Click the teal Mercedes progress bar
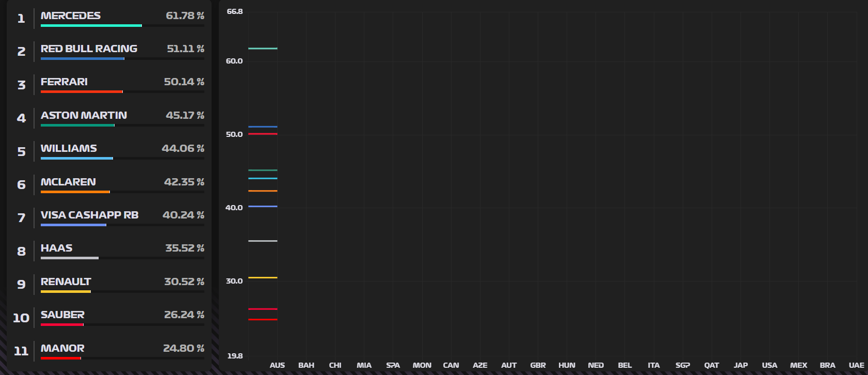Screen dimensions: 868x375 click(x=91, y=25)
